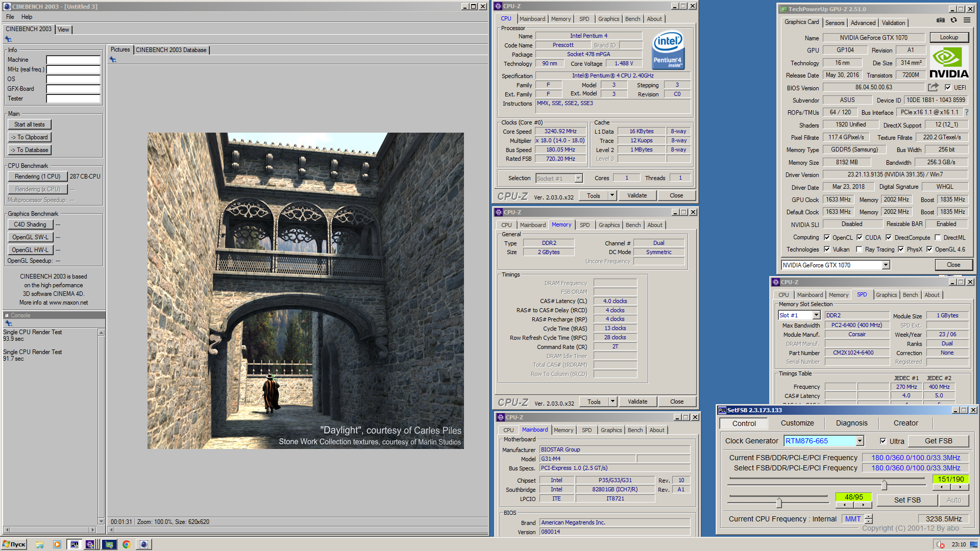Click the Start all tests button

pos(30,124)
